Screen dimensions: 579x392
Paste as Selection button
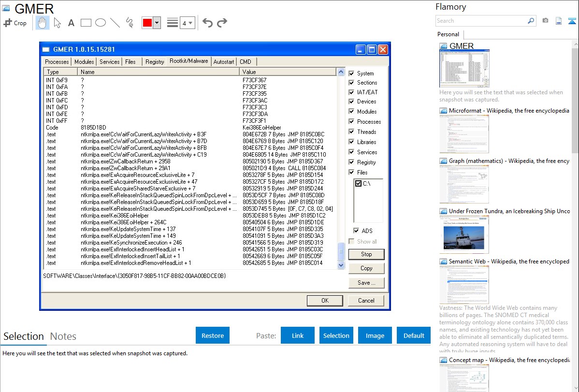pos(336,335)
